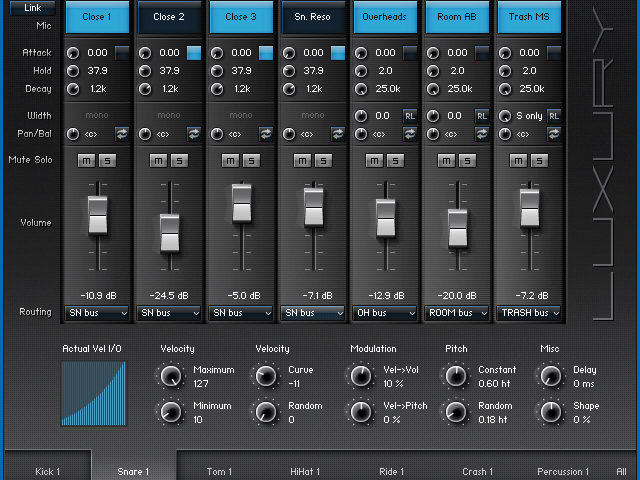The image size is (640, 480).
Task: Click the Vel->Vol modulation knob
Action: point(359,376)
